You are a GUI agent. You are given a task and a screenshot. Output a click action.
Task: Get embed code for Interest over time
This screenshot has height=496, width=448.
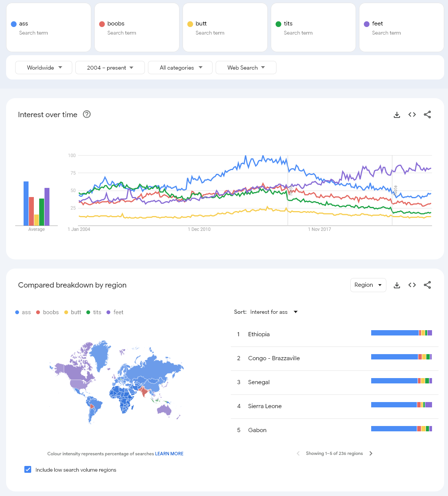tap(412, 114)
